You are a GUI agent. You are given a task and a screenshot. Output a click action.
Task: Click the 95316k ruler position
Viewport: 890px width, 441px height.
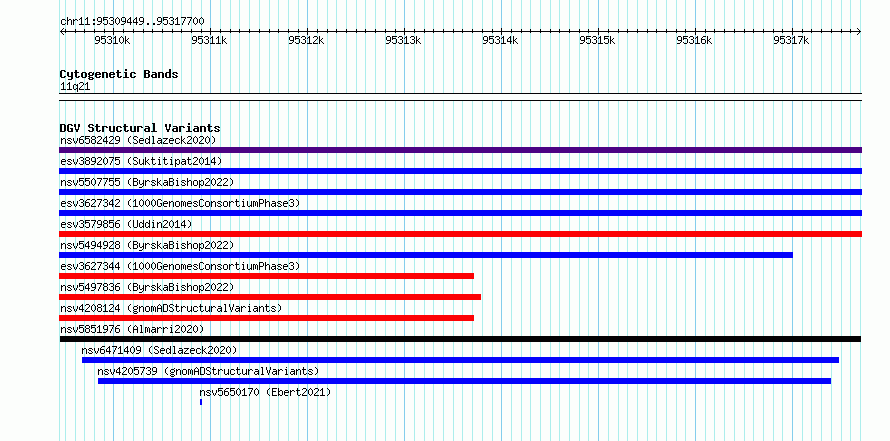(x=695, y=40)
